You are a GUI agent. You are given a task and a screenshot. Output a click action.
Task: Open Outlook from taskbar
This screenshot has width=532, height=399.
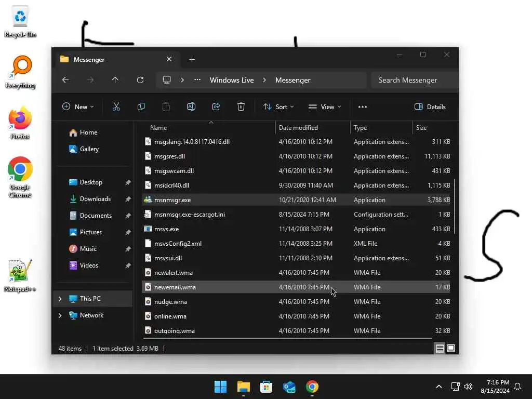(x=289, y=387)
